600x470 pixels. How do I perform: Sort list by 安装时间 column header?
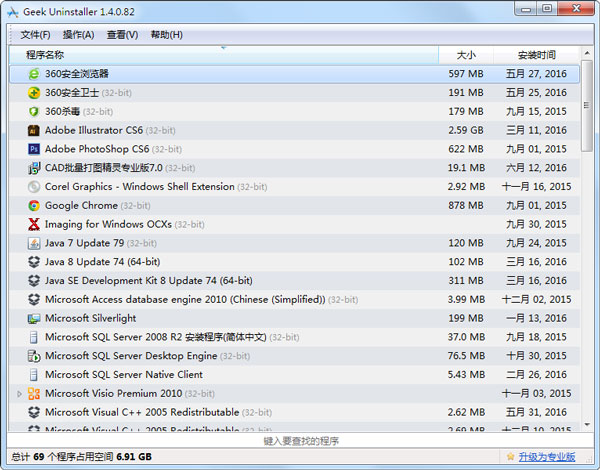[536, 55]
